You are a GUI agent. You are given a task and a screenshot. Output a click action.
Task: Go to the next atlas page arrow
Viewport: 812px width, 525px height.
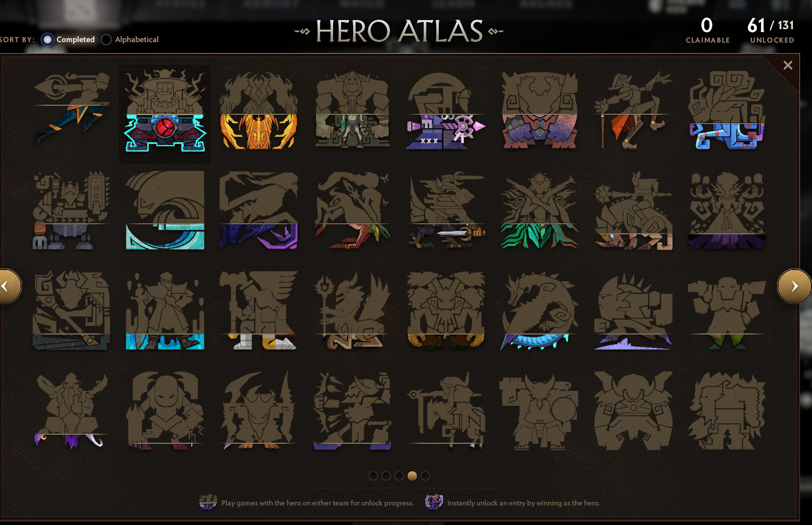pos(794,286)
